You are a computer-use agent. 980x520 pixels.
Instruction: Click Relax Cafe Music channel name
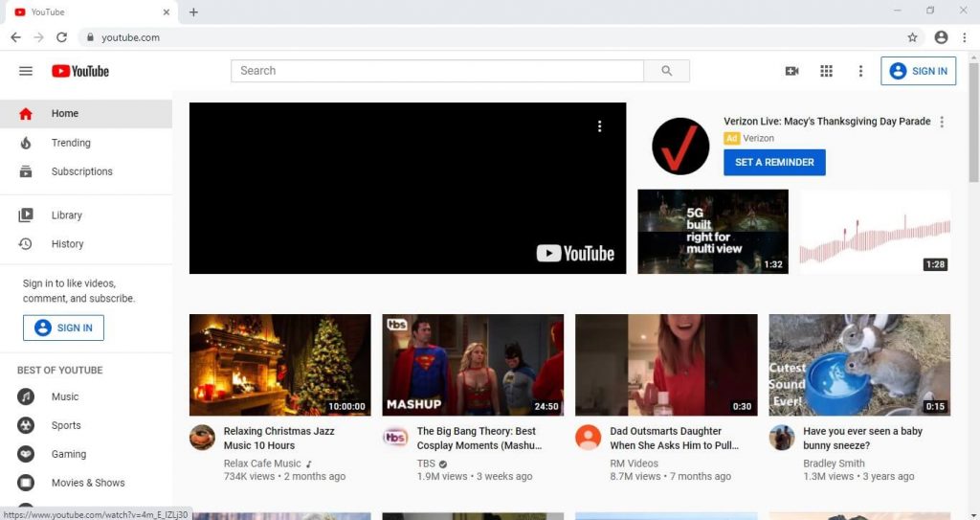pos(262,463)
